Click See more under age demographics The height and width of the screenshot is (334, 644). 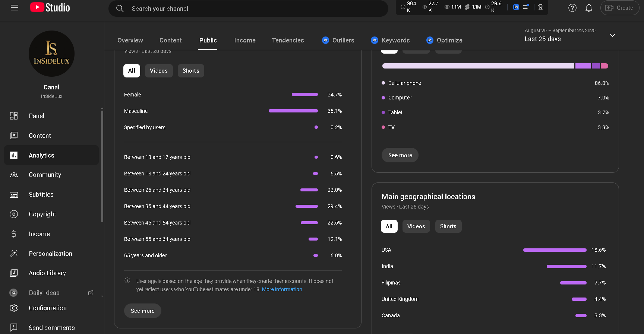[x=142, y=311]
